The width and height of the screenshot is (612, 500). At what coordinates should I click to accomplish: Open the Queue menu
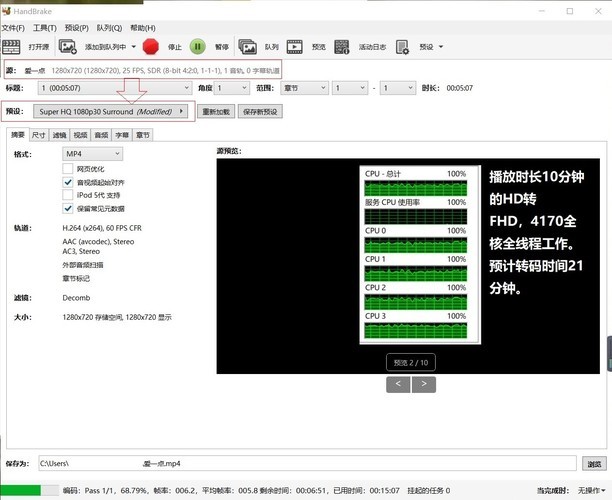pyautogui.click(x=109, y=28)
